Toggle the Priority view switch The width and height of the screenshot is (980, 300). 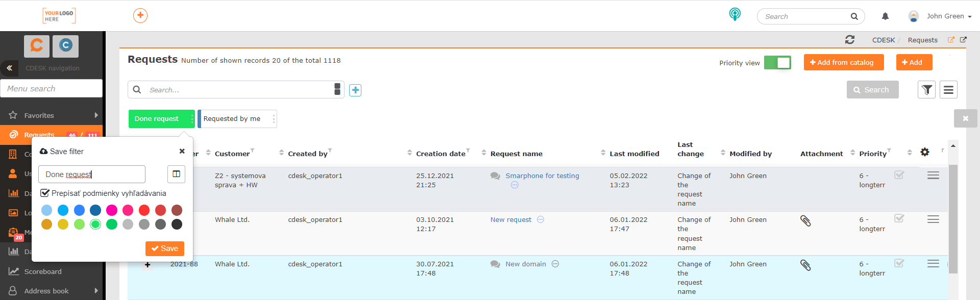click(x=777, y=63)
